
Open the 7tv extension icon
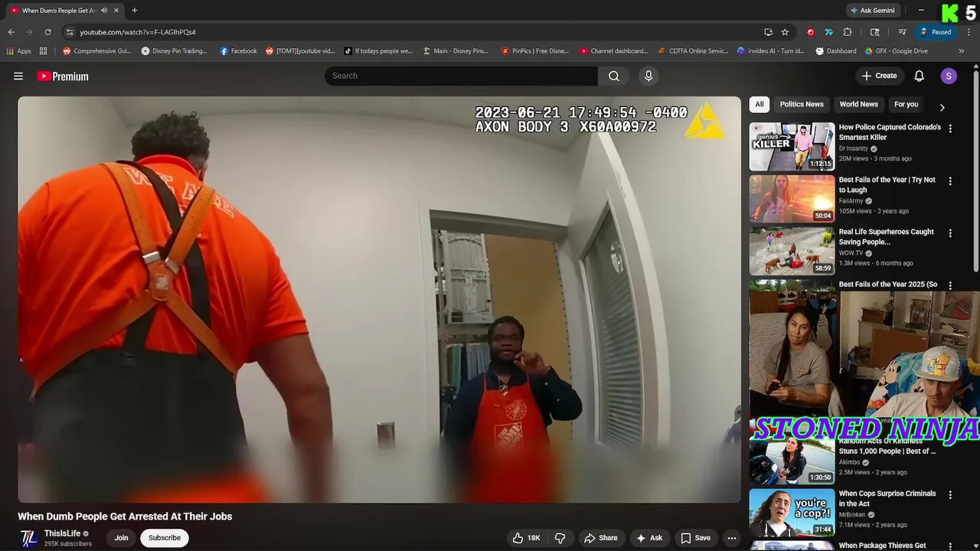point(828,32)
